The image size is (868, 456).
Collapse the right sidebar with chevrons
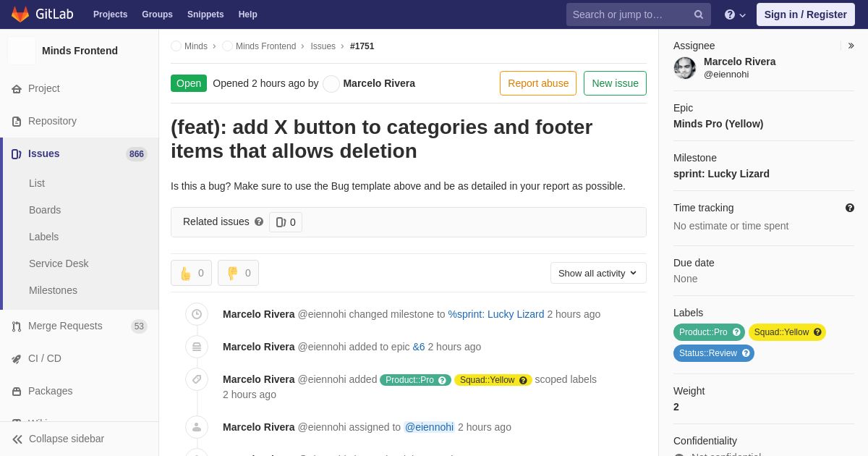851,46
